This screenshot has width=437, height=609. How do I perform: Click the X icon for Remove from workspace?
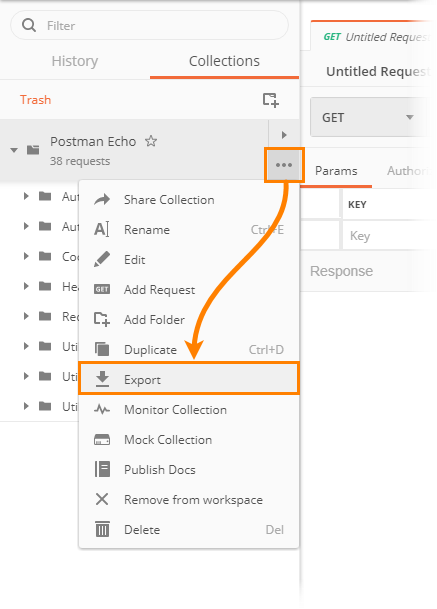pos(102,499)
